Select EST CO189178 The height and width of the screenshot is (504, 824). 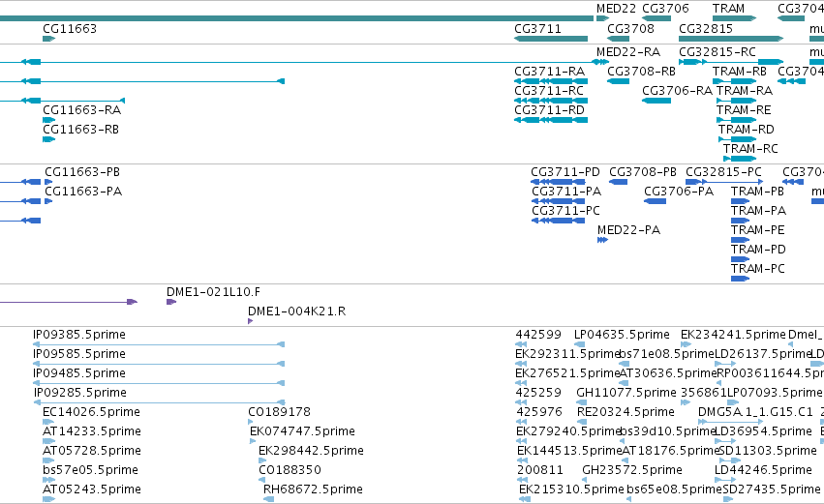pos(279,413)
